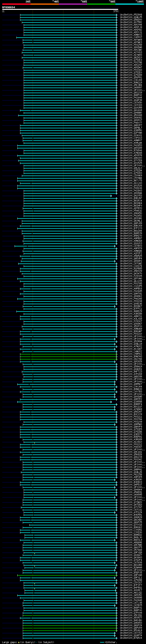
Task: Click the cyan ~100% score legend segment
Action: coord(130,4)
